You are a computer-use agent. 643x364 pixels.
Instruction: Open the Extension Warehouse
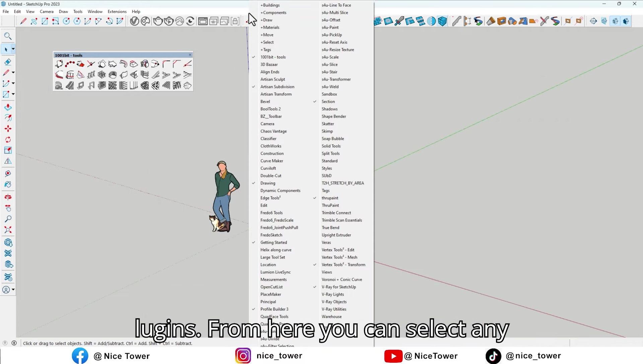(x=8, y=253)
